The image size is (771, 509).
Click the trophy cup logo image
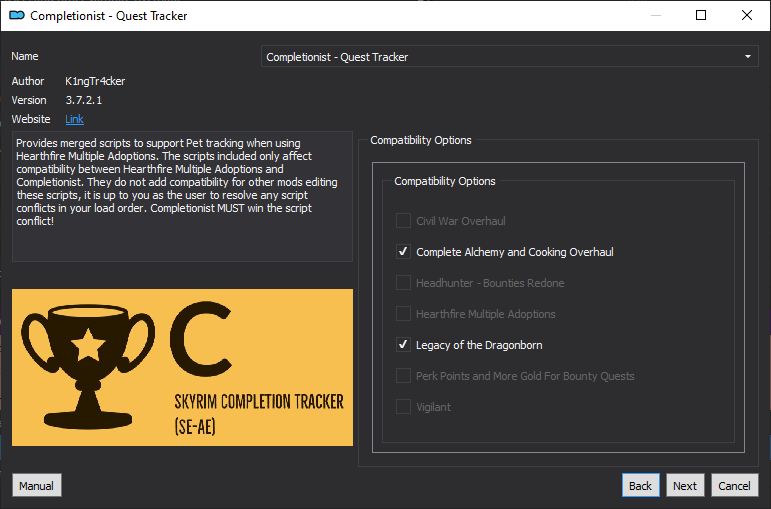tap(88, 366)
